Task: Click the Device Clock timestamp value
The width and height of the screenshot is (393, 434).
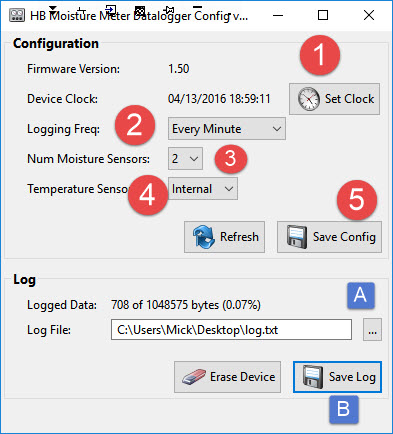Action: [219, 99]
